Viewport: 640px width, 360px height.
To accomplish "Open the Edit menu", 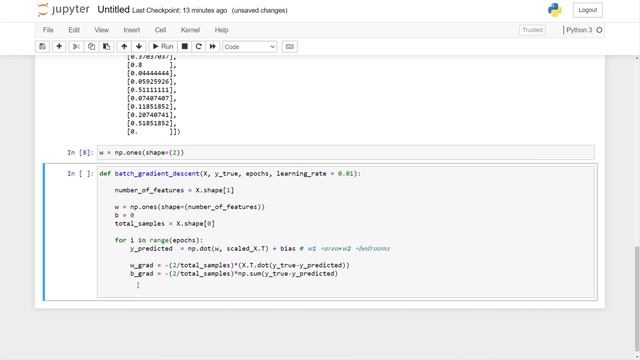I will pos(74,30).
